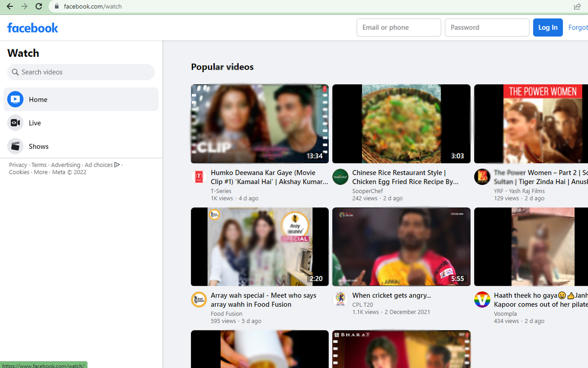Focus the Email or phone field
The image size is (588, 368).
click(x=399, y=27)
